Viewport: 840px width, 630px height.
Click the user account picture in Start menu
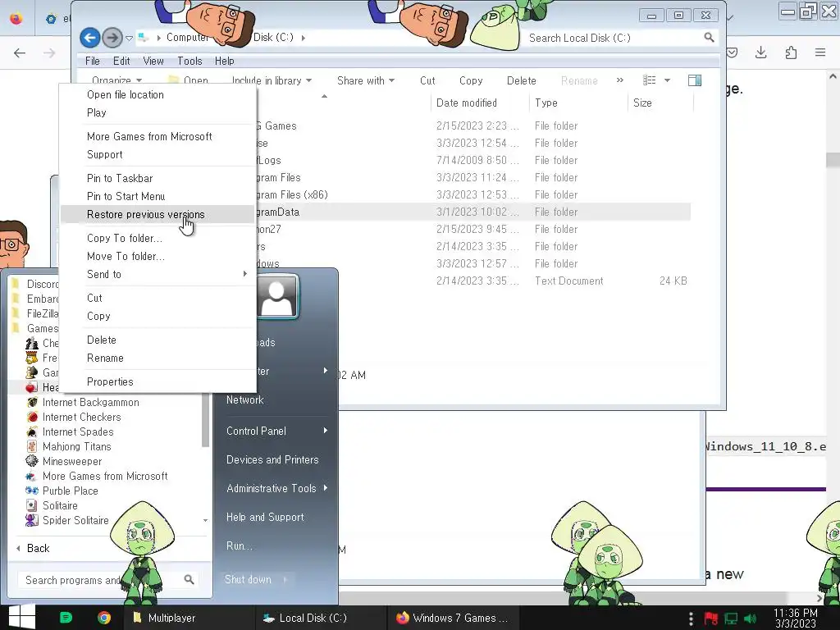277,297
